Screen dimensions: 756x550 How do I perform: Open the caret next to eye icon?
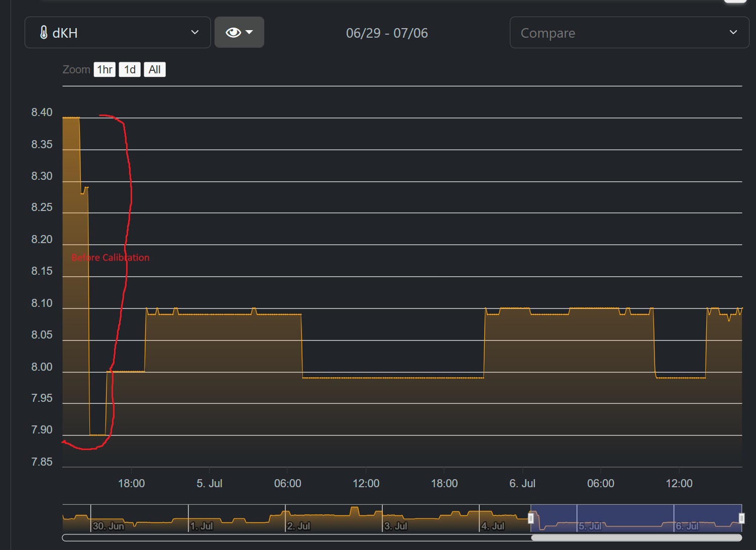(x=250, y=33)
